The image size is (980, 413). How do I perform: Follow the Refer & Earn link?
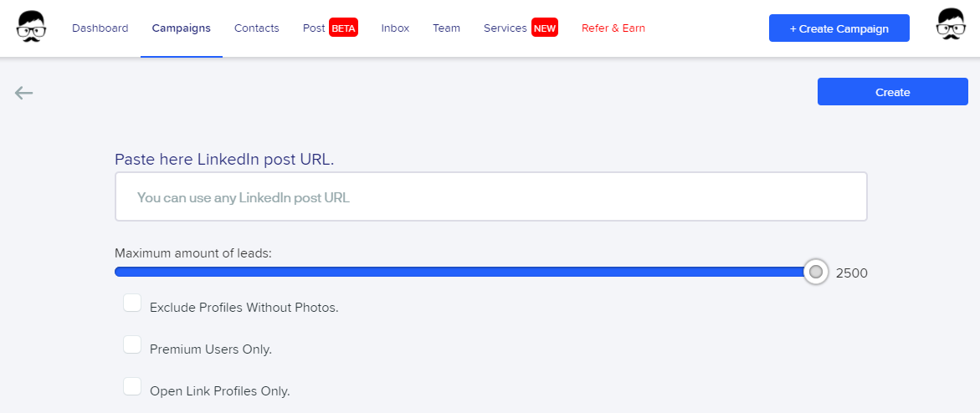[613, 28]
